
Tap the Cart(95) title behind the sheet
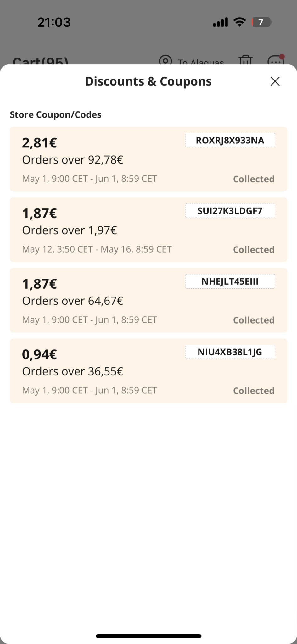tap(40, 61)
